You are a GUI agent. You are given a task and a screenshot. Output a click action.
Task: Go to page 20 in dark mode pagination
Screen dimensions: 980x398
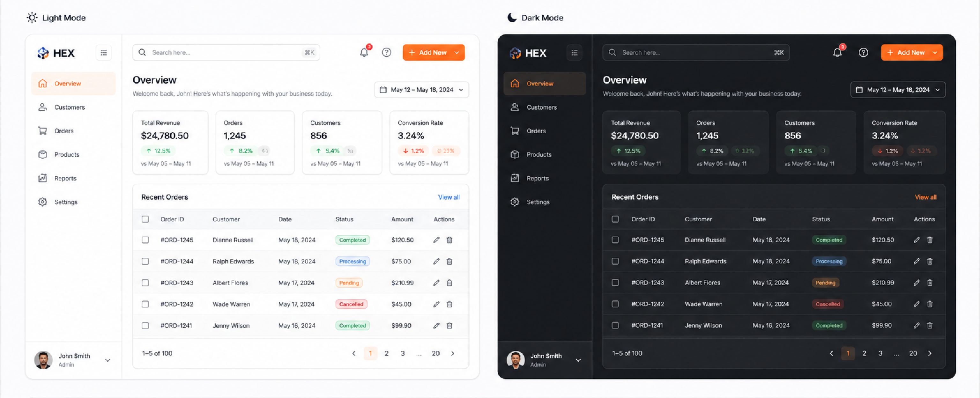tap(913, 353)
